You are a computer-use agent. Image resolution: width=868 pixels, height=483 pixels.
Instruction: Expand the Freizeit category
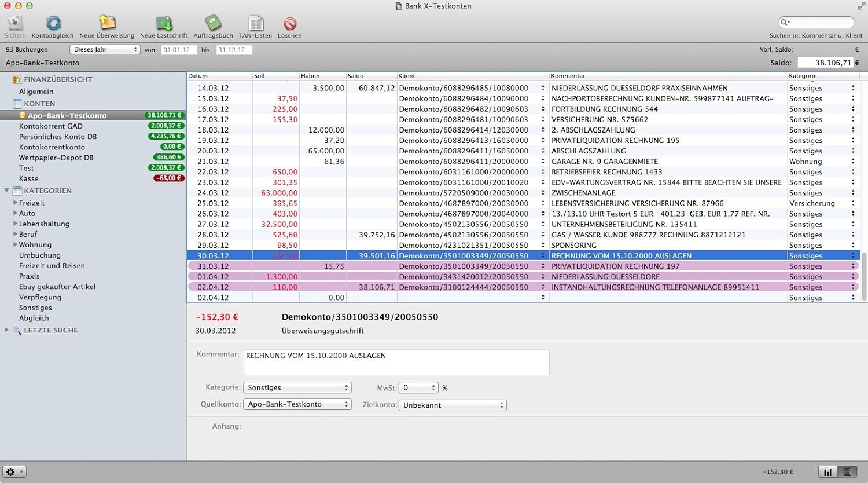[x=16, y=203]
